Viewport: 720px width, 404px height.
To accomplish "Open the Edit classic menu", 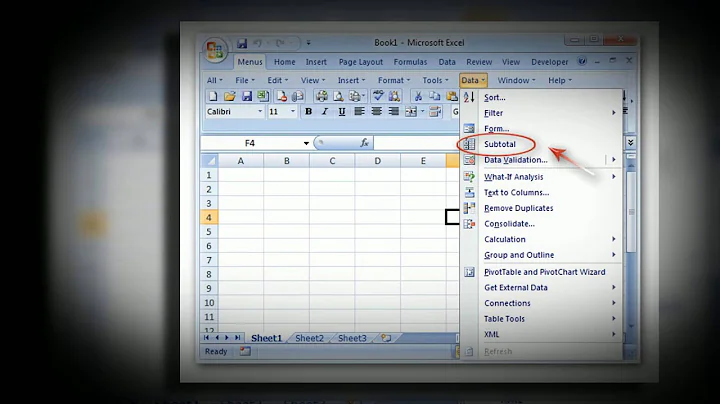I will coord(277,80).
